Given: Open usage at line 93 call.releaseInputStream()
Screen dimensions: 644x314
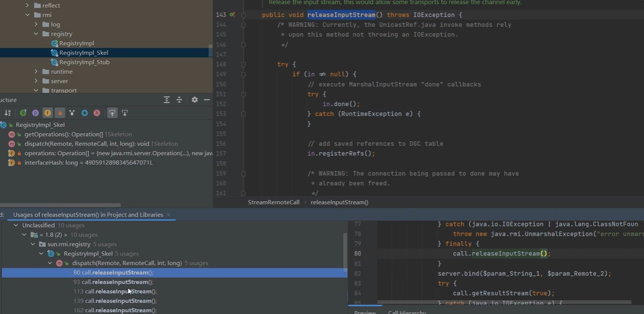Looking at the screenshot, I should [x=113, y=282].
